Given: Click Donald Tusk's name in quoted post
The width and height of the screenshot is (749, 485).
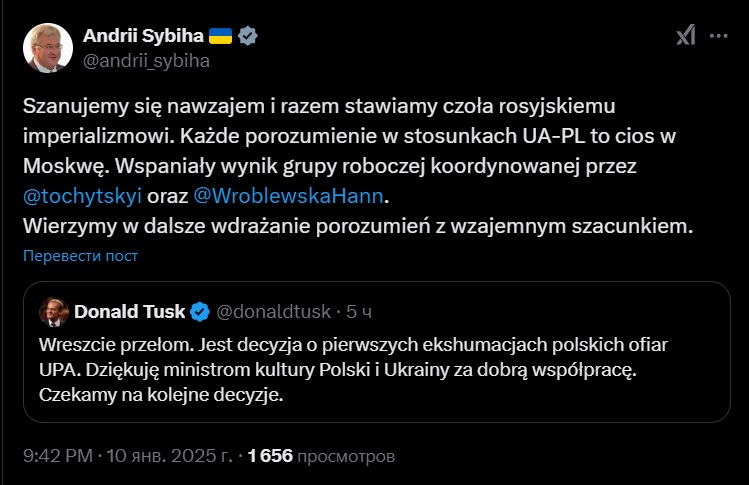Looking at the screenshot, I should pyautogui.click(x=129, y=311).
